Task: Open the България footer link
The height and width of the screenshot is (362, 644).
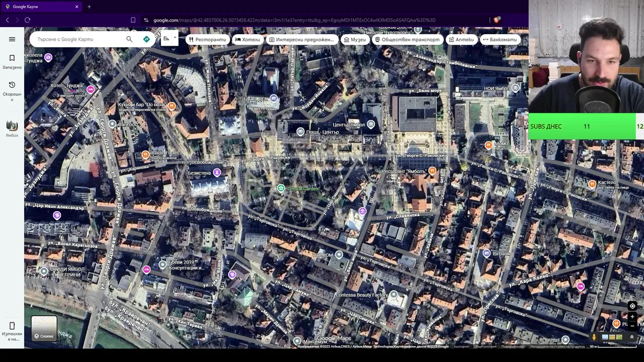Action: (x=461, y=346)
